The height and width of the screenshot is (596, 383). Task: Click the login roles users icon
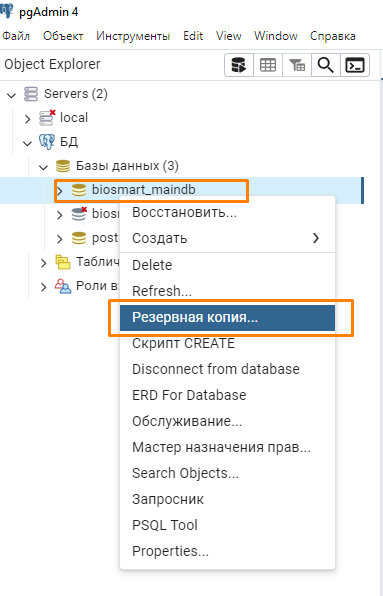pos(63,286)
